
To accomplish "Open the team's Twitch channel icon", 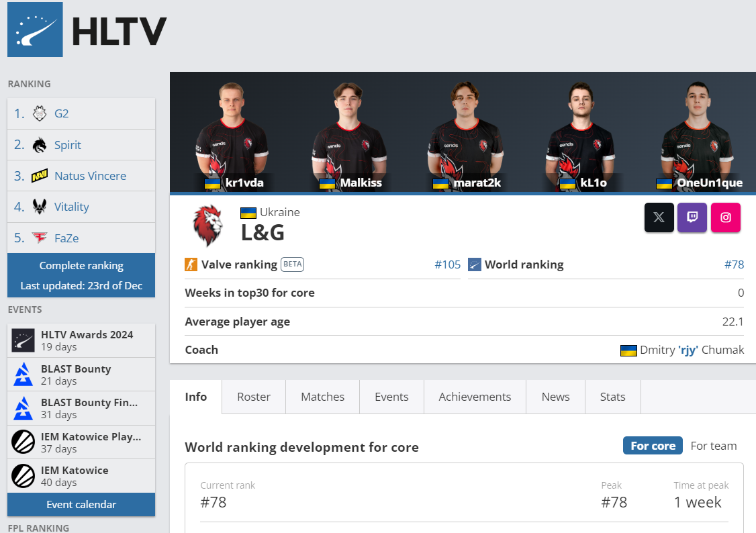I will [x=692, y=217].
